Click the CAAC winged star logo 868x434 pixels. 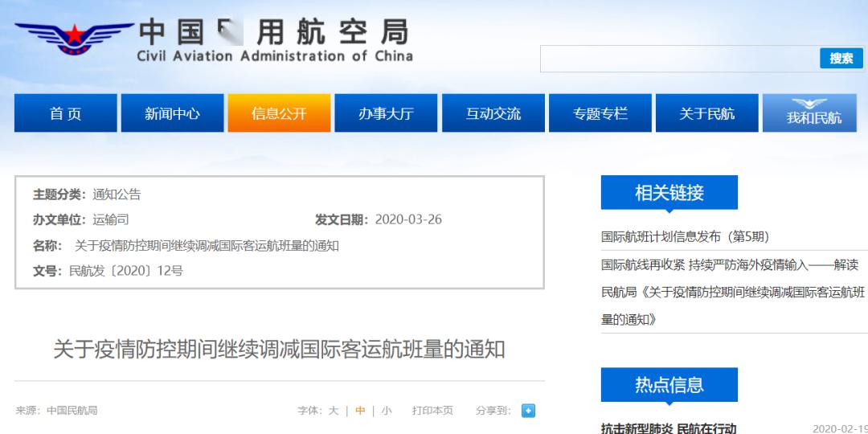tap(74, 39)
